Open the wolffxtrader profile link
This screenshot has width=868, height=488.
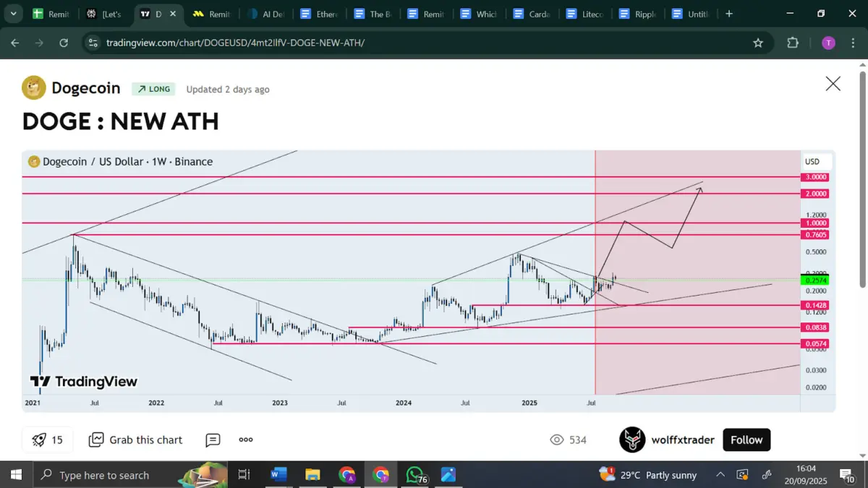click(x=683, y=440)
